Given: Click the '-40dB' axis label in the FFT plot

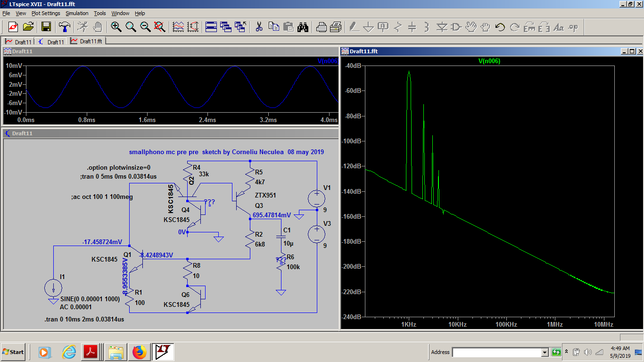Looking at the screenshot, I should pos(353,66).
